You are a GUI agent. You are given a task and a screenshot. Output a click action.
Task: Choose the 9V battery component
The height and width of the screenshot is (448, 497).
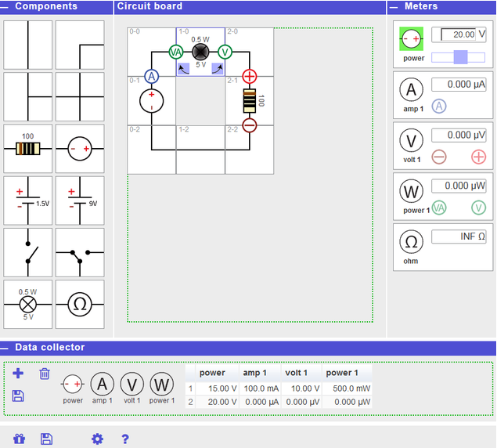[80, 201]
